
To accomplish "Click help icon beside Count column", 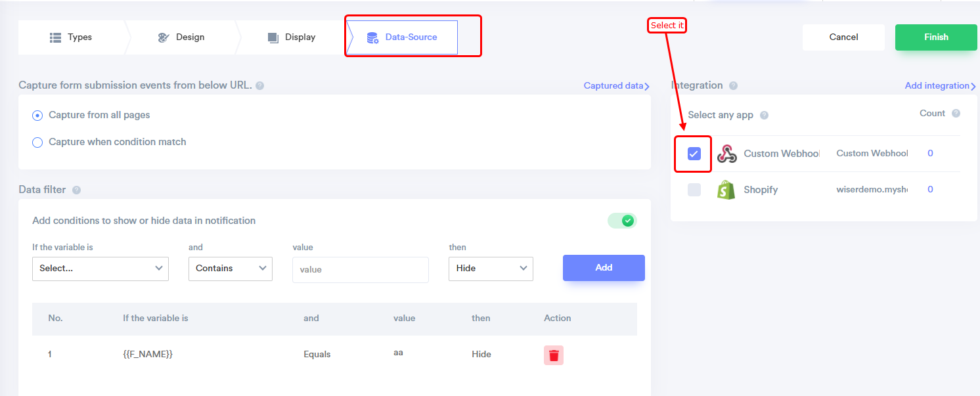I will tap(956, 114).
